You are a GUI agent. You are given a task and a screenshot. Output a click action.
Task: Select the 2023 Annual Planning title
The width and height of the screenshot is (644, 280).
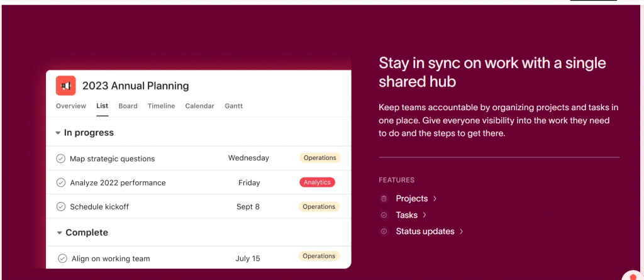136,86
